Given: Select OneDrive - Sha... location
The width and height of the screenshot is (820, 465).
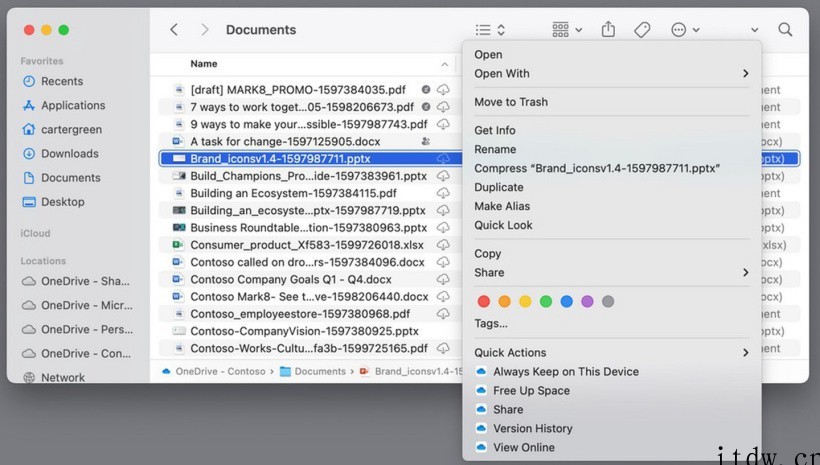Looking at the screenshot, I should coord(76,281).
